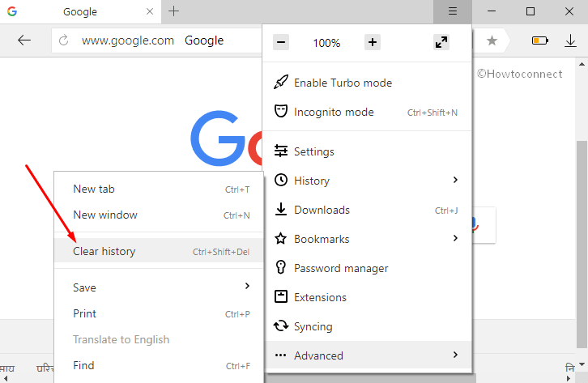Click the scrollbar down arrow
This screenshot has width=588, height=383.
coord(582,364)
